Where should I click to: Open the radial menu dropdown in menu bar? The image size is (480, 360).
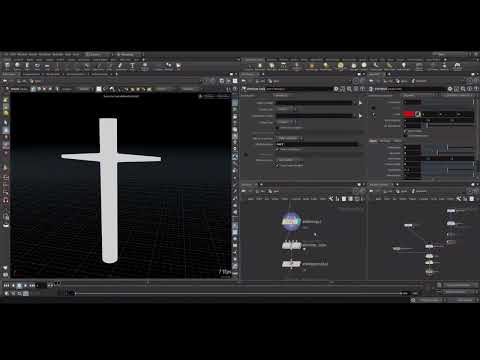[x=130, y=54]
